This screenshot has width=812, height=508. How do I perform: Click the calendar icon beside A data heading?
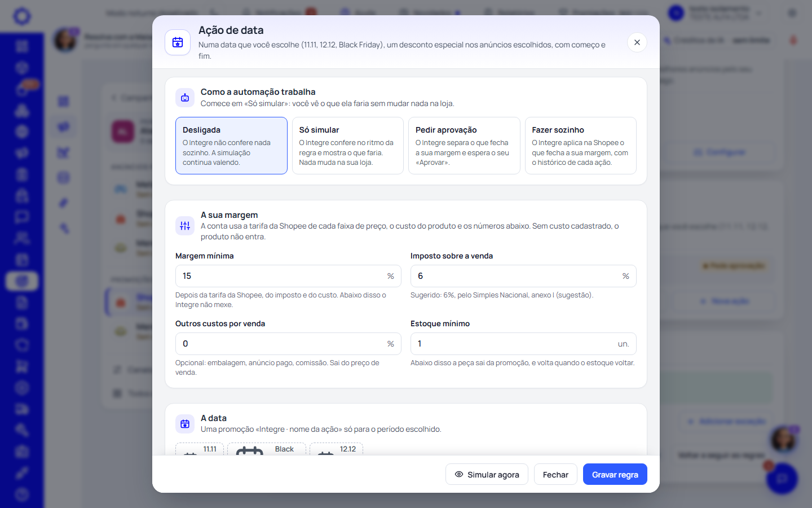click(185, 423)
